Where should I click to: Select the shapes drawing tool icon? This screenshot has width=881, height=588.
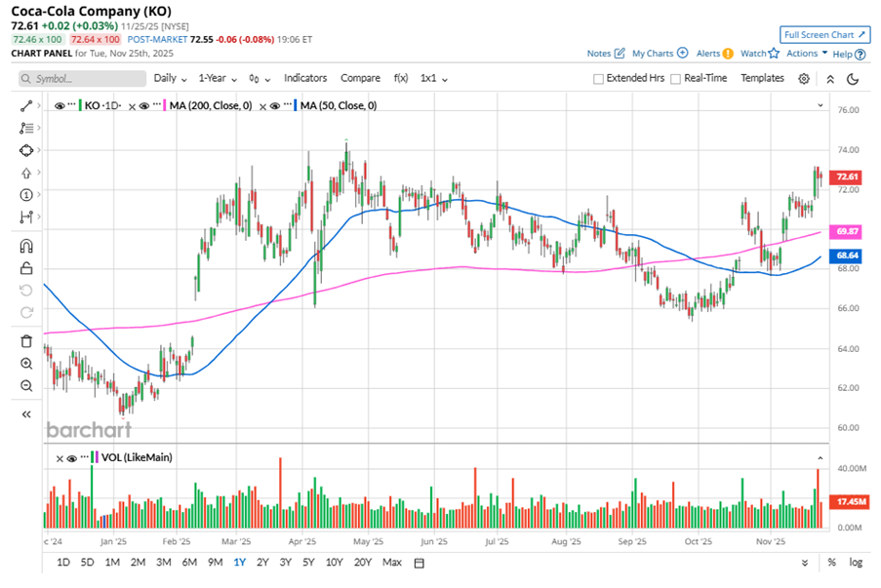(25, 150)
